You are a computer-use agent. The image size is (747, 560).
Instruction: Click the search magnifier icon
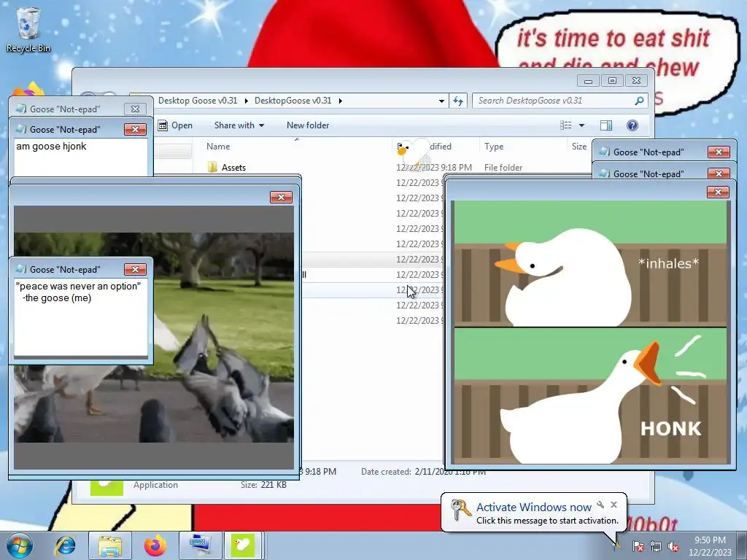click(x=639, y=101)
